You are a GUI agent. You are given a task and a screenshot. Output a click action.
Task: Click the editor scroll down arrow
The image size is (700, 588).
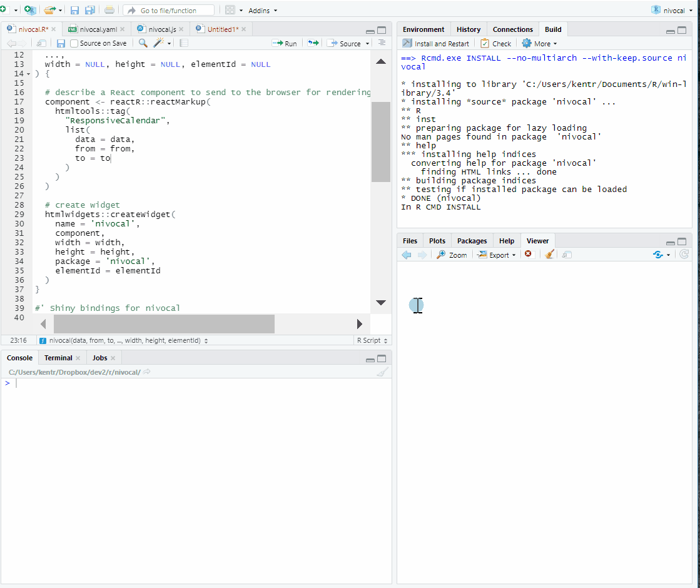click(381, 303)
